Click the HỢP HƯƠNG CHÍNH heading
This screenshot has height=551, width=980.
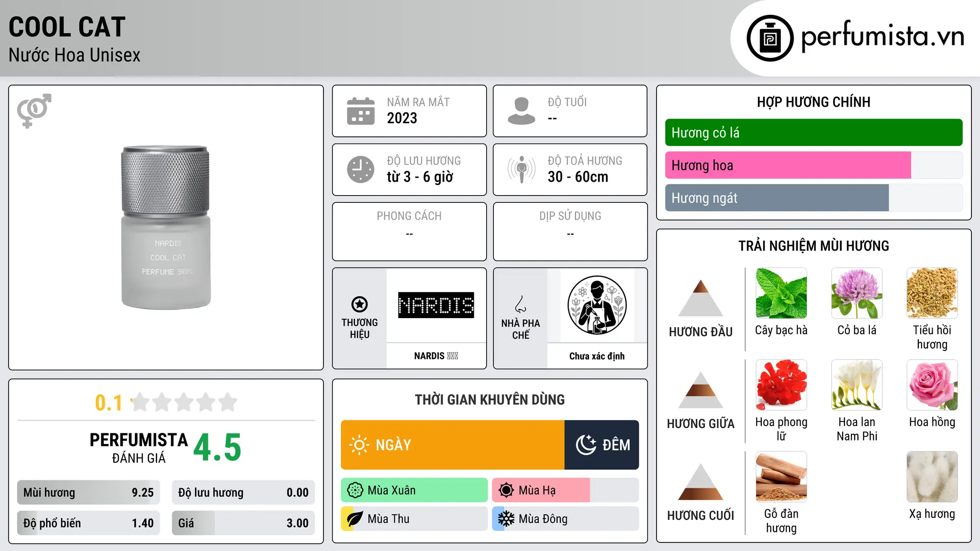coord(814,102)
